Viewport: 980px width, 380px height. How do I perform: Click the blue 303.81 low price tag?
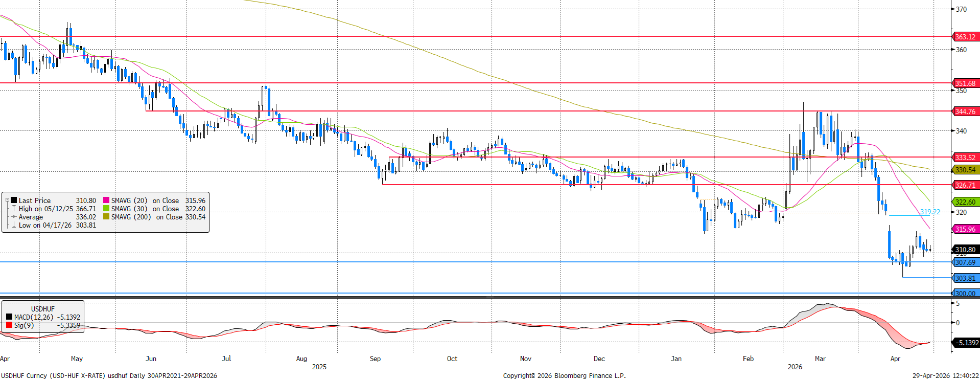(965, 278)
